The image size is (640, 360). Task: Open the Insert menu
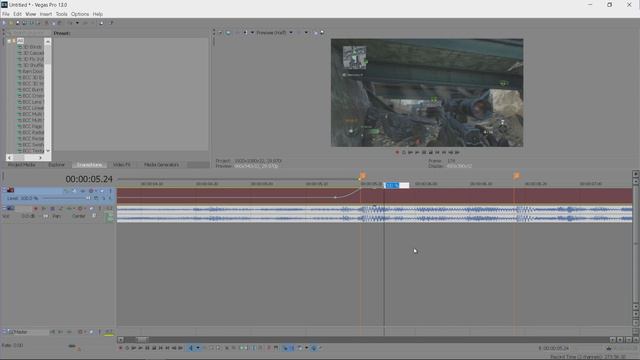click(x=46, y=14)
